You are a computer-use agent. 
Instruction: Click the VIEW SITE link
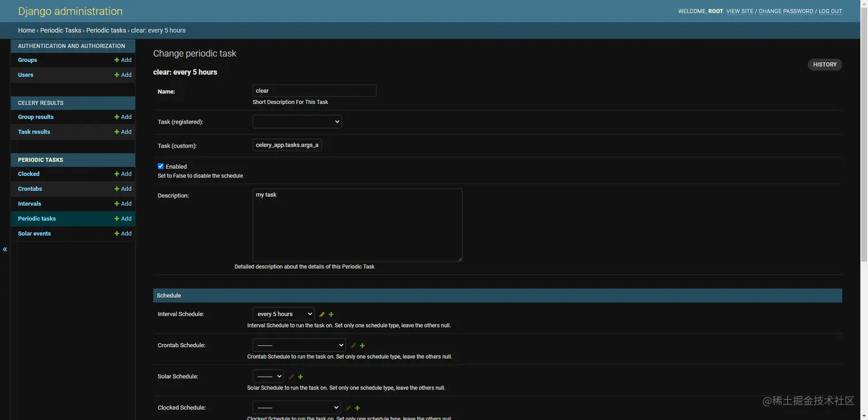coord(740,11)
